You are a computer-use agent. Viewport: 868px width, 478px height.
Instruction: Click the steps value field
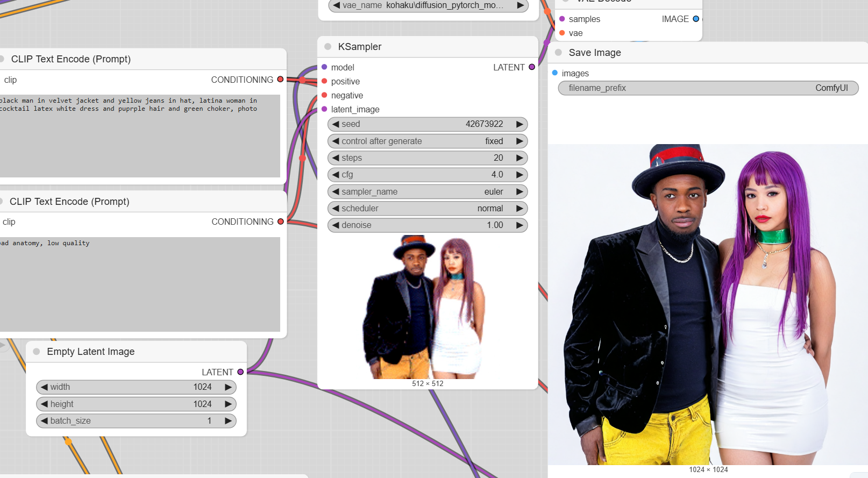pyautogui.click(x=428, y=158)
